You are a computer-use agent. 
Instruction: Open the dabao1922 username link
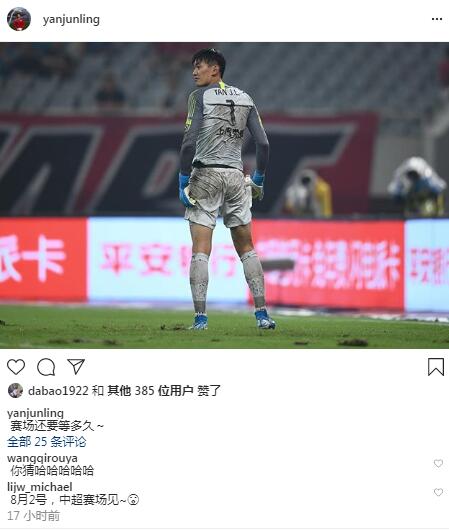pyautogui.click(x=58, y=391)
